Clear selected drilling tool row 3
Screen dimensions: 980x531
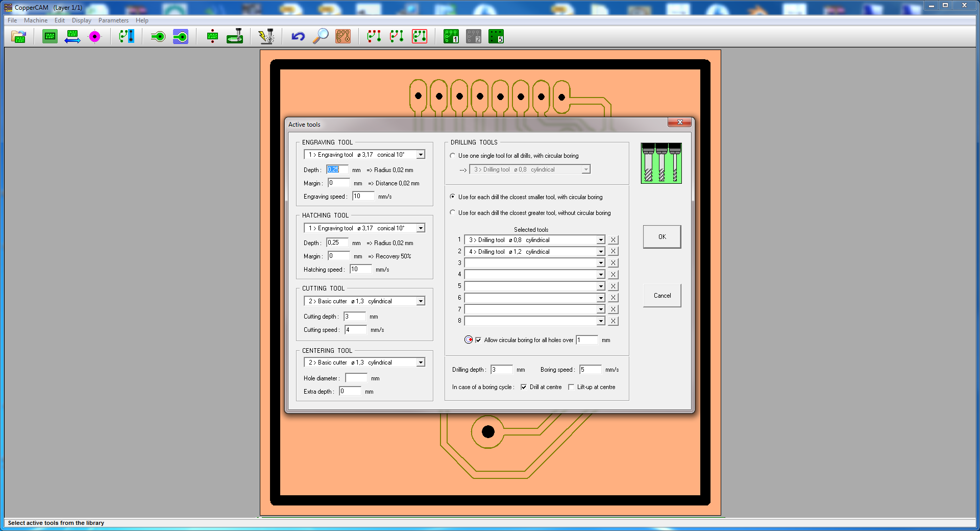(614, 263)
